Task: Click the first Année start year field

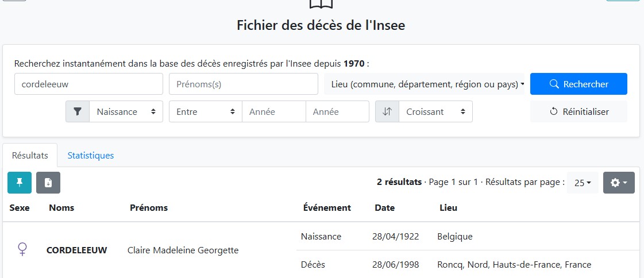Action: coord(273,111)
